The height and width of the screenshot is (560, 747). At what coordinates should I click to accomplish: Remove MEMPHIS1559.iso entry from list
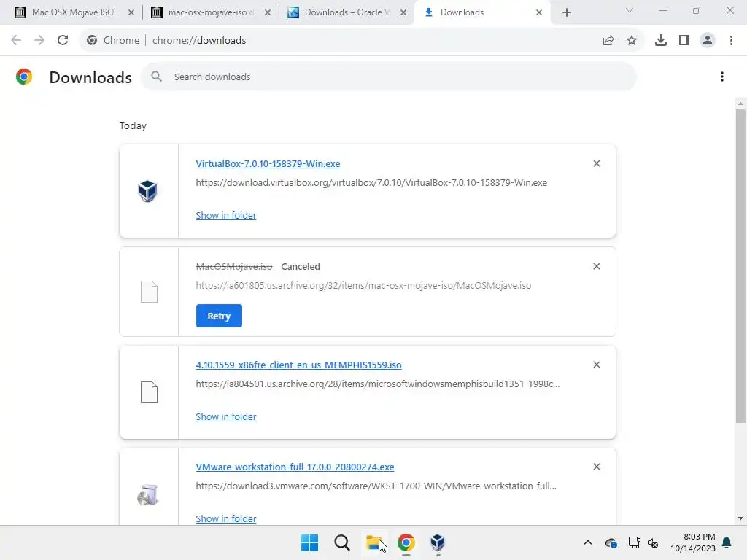click(597, 365)
